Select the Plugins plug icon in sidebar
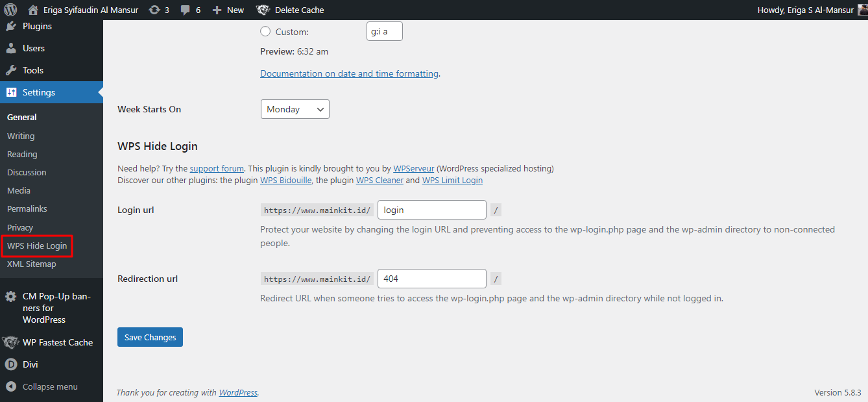Image resolution: width=868 pixels, height=402 pixels. [11, 26]
